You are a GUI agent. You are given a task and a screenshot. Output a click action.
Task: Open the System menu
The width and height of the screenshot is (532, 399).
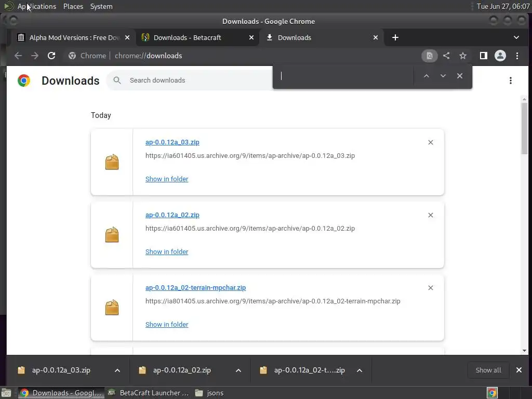(101, 6)
